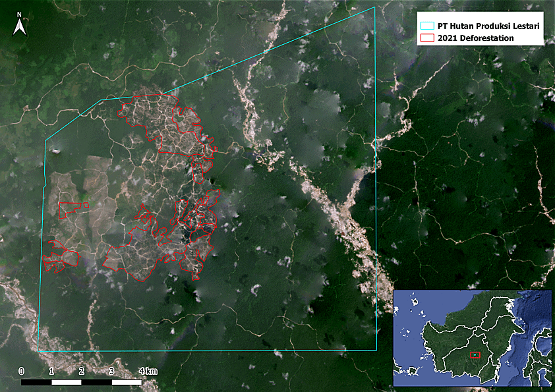The width and height of the screenshot is (555, 392).
Task: Click the black-and-white scale bar
Action: [82, 382]
